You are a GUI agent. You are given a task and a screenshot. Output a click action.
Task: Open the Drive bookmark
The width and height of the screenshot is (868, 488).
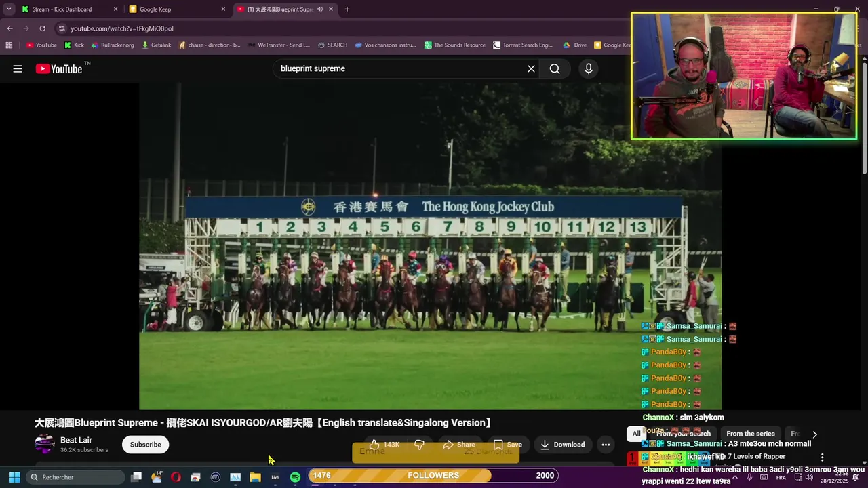tap(575, 45)
